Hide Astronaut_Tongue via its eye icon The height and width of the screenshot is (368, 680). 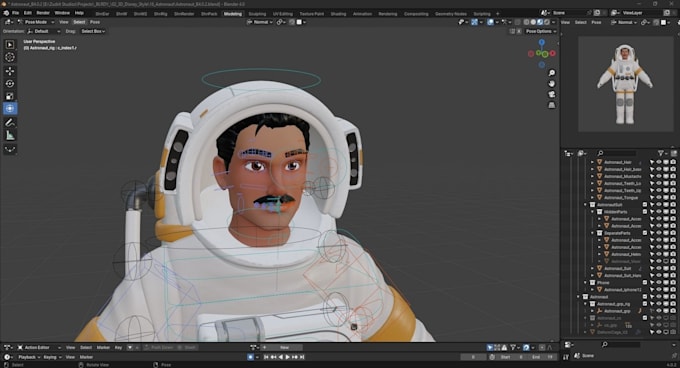point(659,198)
